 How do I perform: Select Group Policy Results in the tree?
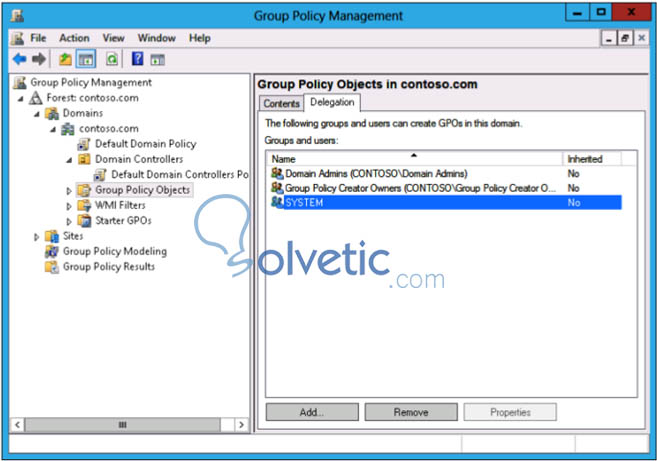(x=109, y=267)
